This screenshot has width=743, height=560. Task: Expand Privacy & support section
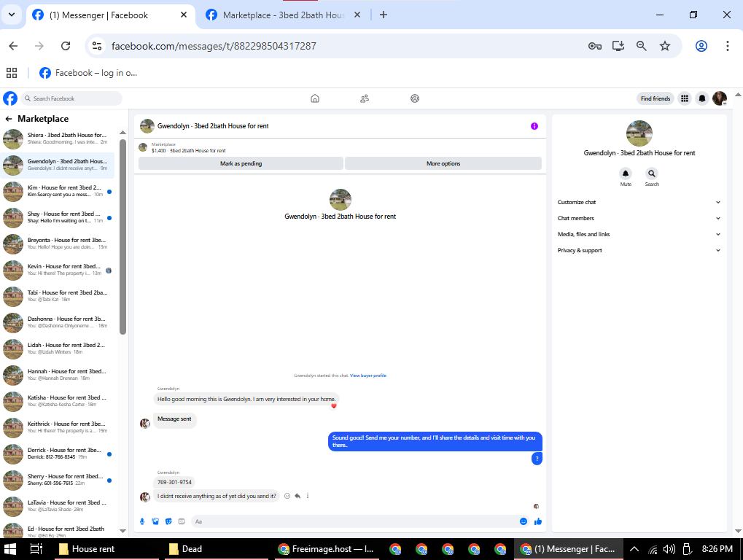[639, 251]
